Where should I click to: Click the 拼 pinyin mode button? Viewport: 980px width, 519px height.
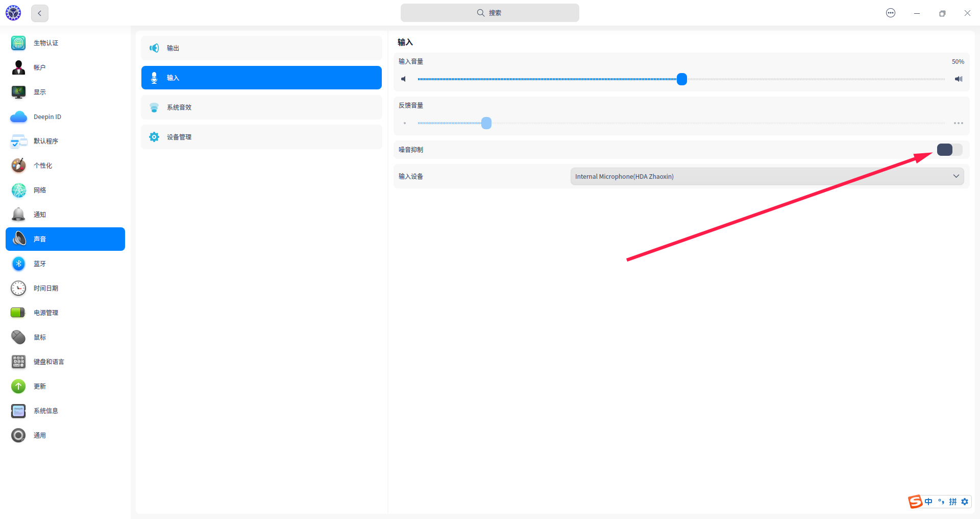952,502
